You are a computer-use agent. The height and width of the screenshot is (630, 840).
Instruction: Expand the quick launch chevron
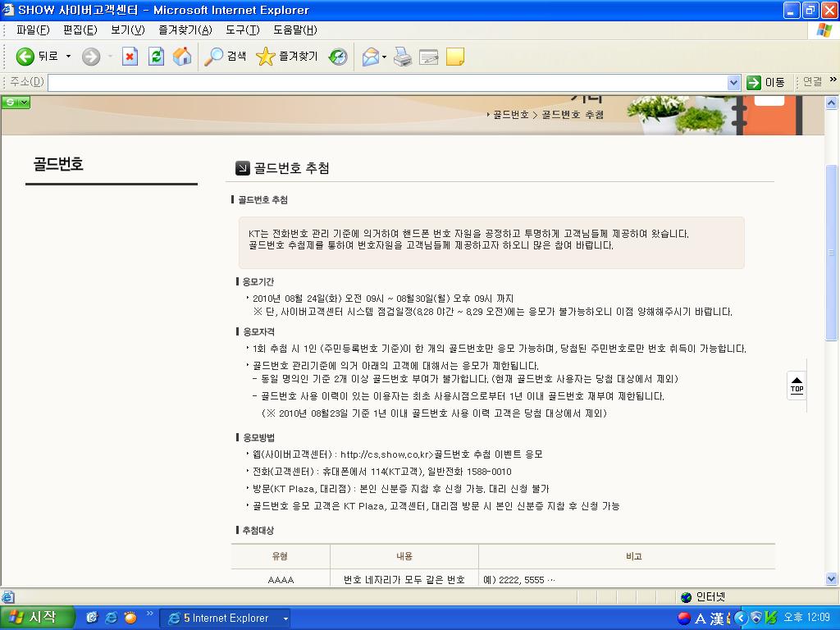(x=149, y=614)
